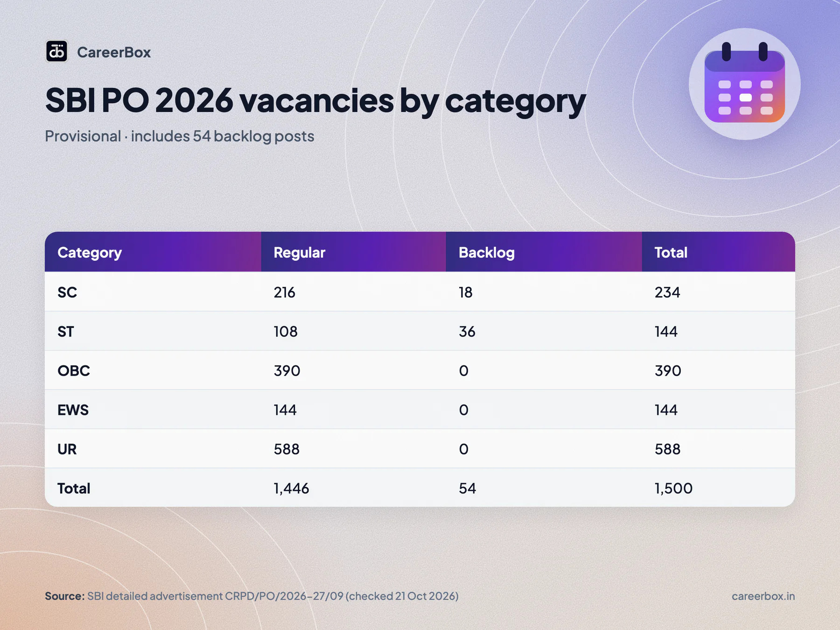This screenshot has width=840, height=630.
Task: Click OBC backlog value 0
Action: pos(463,371)
